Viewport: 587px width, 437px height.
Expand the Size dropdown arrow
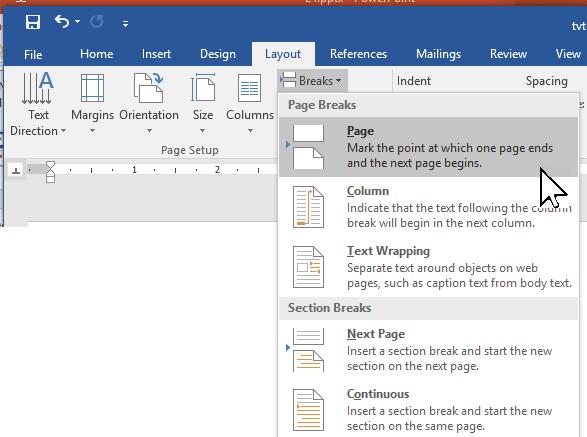pyautogui.click(x=203, y=131)
